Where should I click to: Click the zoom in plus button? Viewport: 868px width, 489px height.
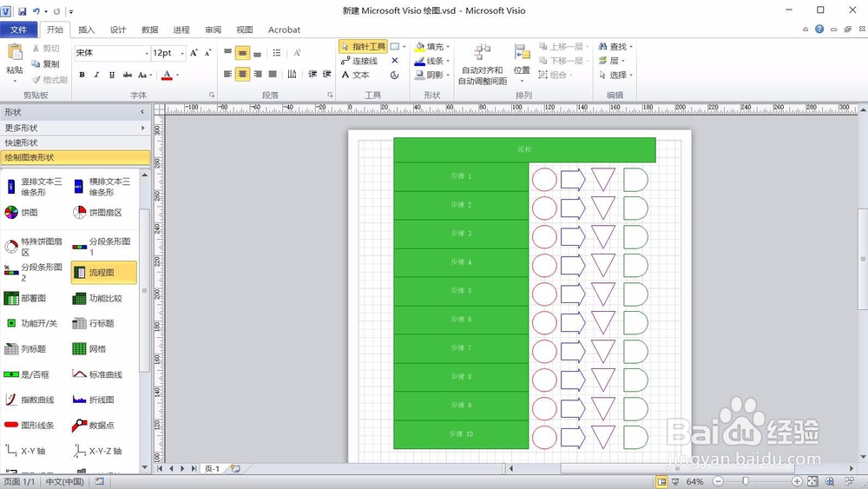click(x=797, y=482)
